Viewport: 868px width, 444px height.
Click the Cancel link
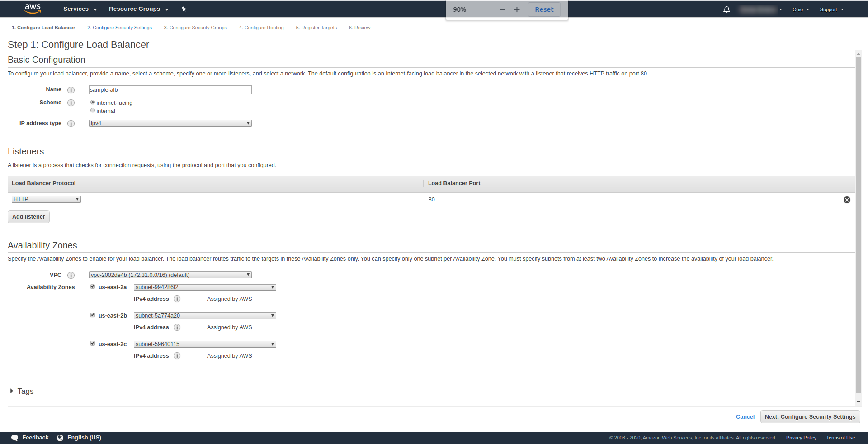(745, 417)
